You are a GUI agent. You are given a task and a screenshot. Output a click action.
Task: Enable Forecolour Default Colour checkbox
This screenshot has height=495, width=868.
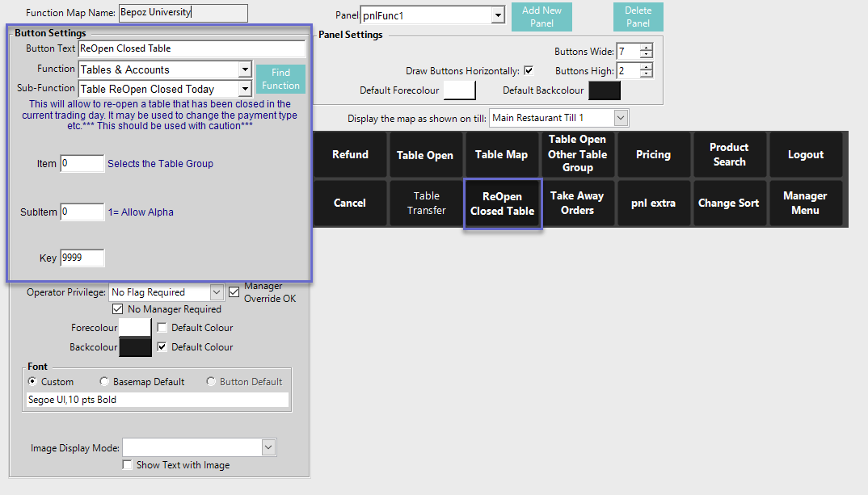coord(162,327)
